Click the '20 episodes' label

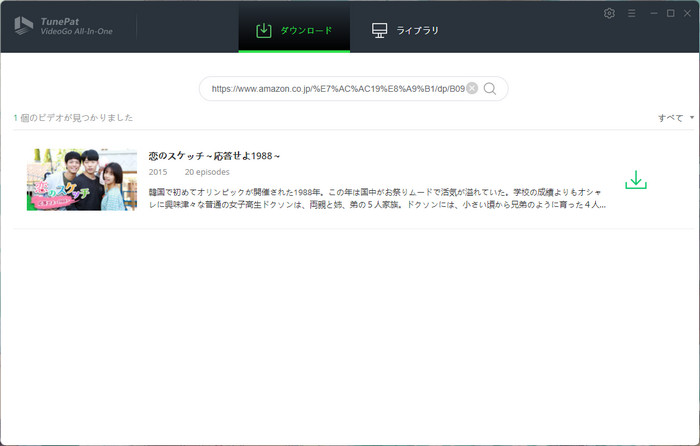coord(207,172)
